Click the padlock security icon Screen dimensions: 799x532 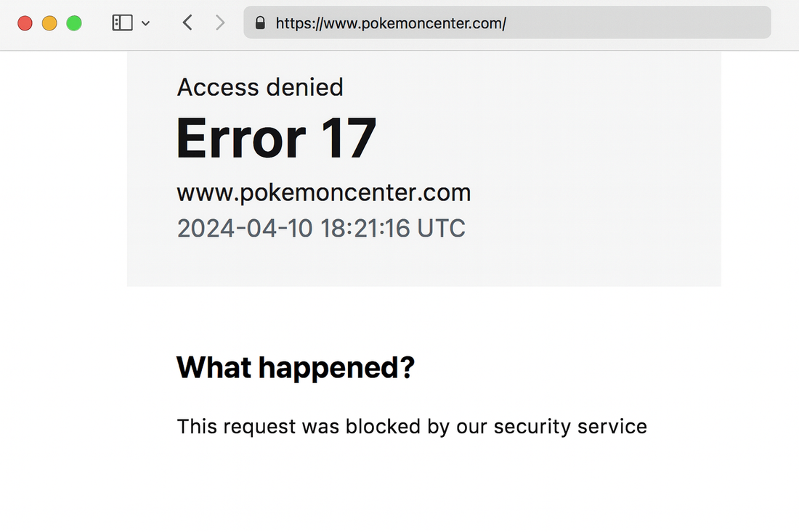coord(260,23)
